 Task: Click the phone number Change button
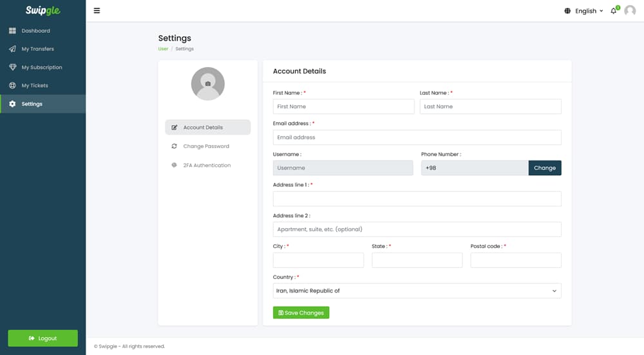click(x=545, y=168)
